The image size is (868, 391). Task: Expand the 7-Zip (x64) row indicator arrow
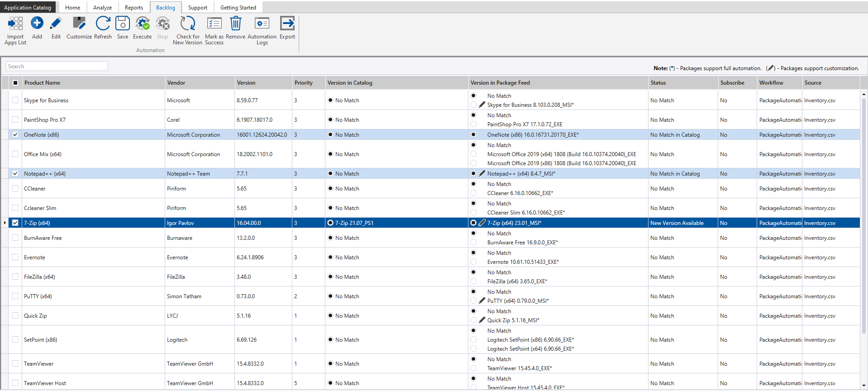point(5,223)
